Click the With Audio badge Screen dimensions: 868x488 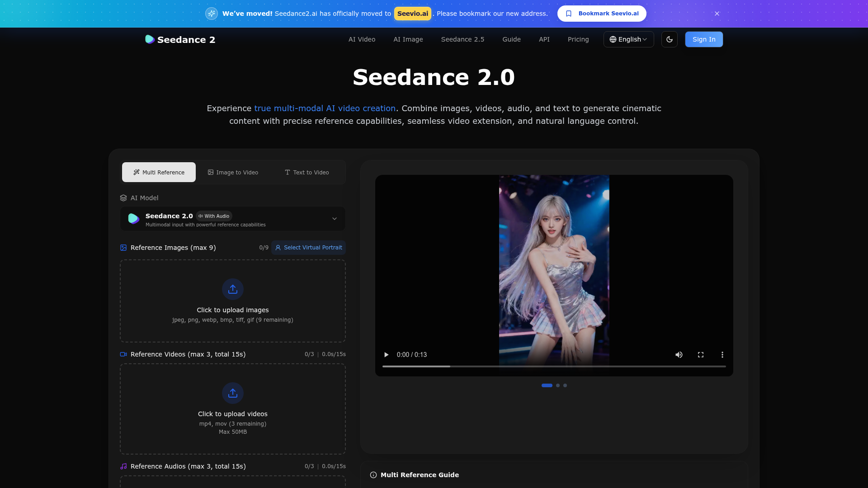[x=214, y=216]
